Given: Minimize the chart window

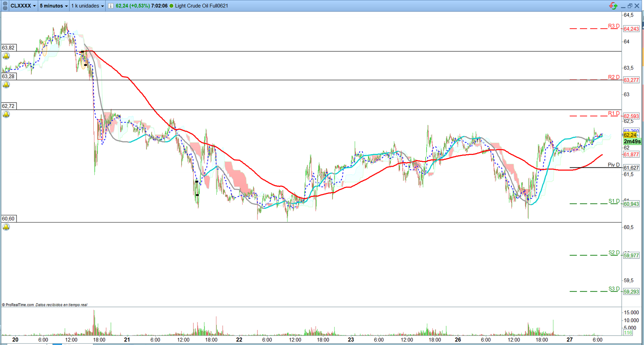Looking at the screenshot, I should pyautogui.click(x=623, y=6).
